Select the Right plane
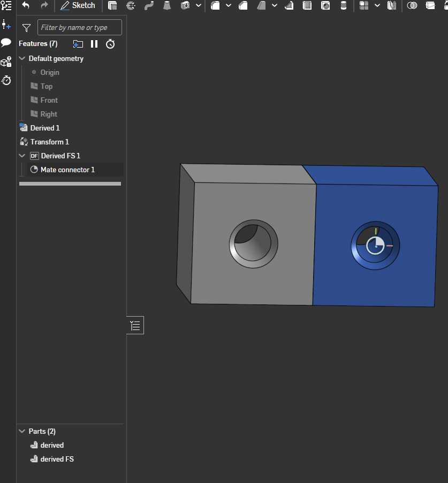448x483 pixels. (49, 114)
